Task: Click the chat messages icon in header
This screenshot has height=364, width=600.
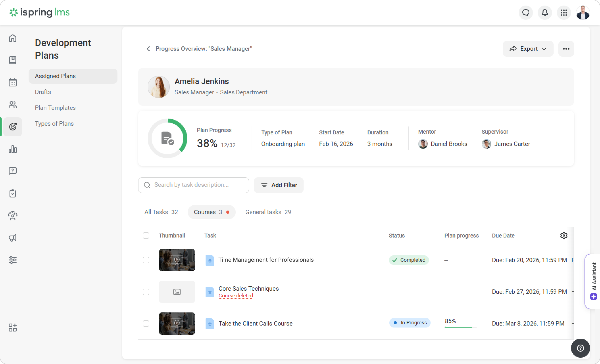Action: coord(526,13)
